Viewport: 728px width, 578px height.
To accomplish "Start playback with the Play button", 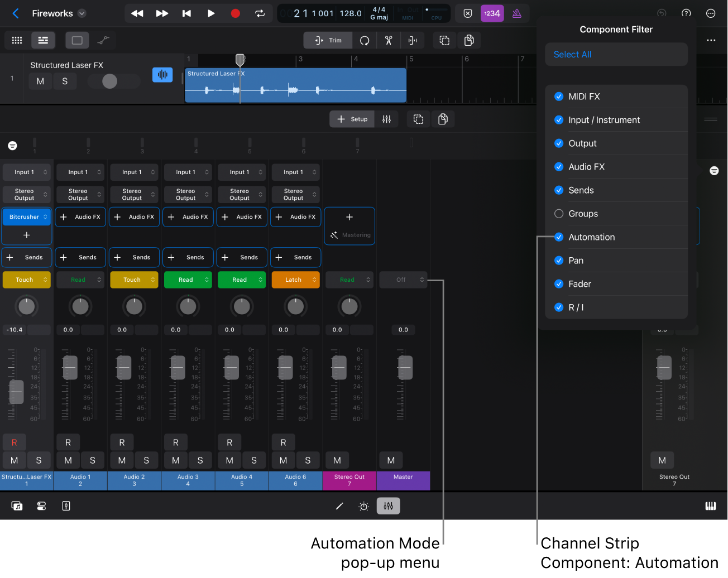I will coord(211,13).
